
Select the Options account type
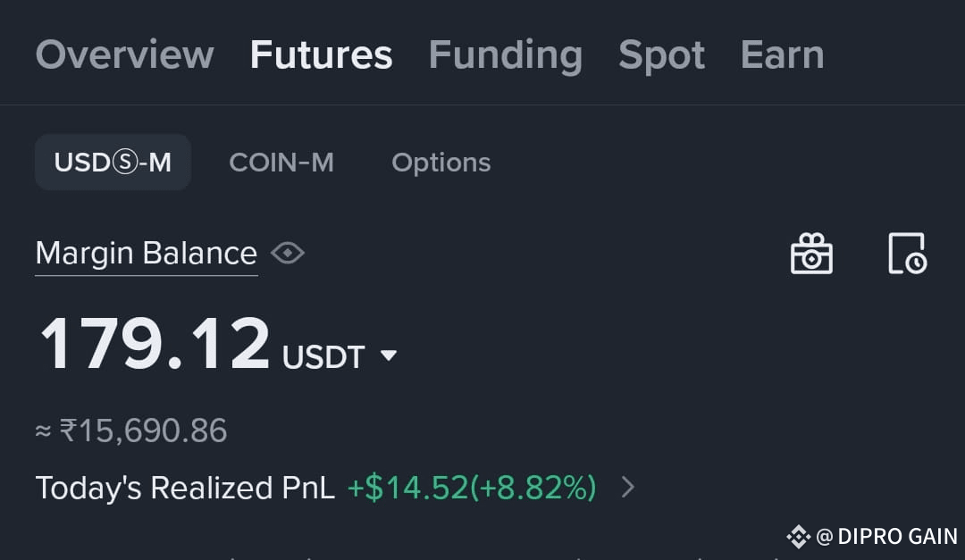click(x=441, y=163)
